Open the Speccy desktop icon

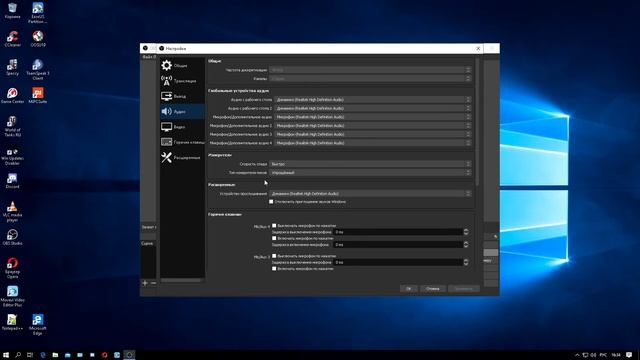point(12,67)
